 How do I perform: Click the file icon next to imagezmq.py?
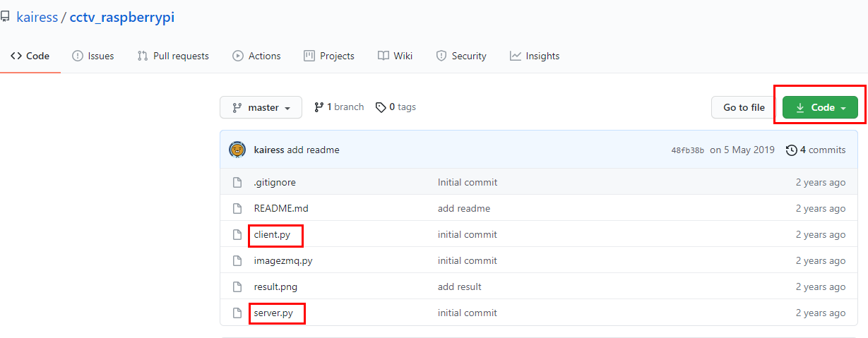(238, 260)
